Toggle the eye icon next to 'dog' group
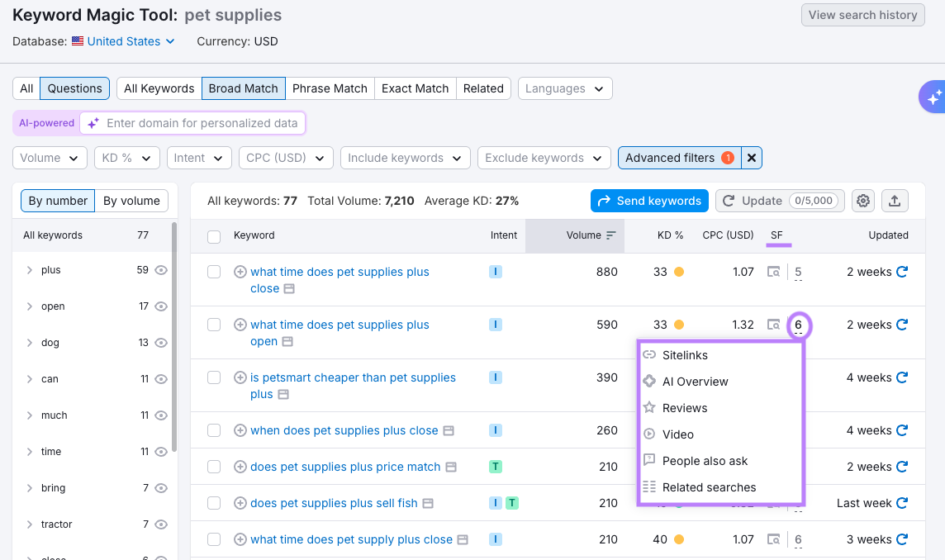 (161, 342)
